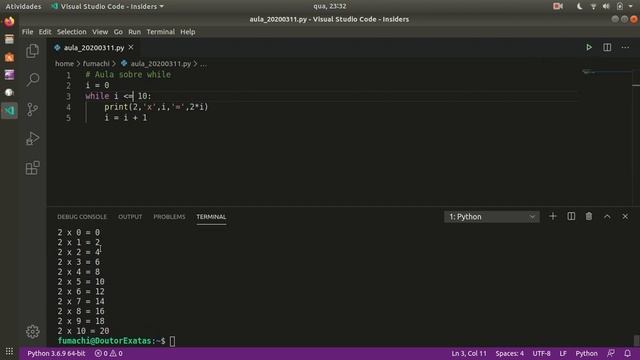Click Ln 3, Col 11 go-to-line indicator

(469, 353)
